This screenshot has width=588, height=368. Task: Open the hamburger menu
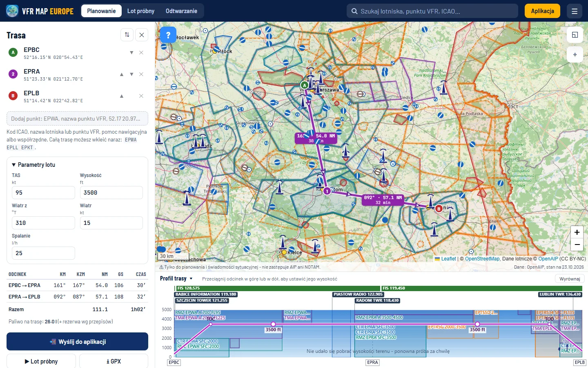tap(575, 11)
